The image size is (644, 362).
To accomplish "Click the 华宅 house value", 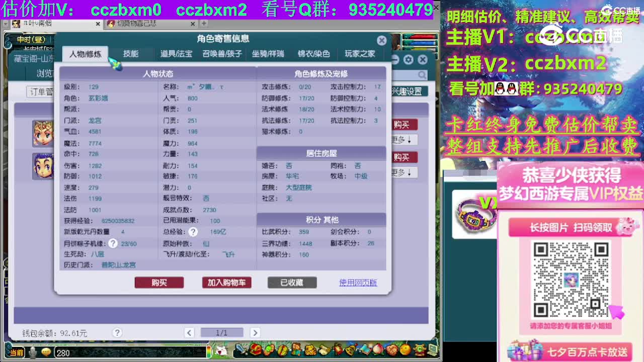I will tap(292, 176).
